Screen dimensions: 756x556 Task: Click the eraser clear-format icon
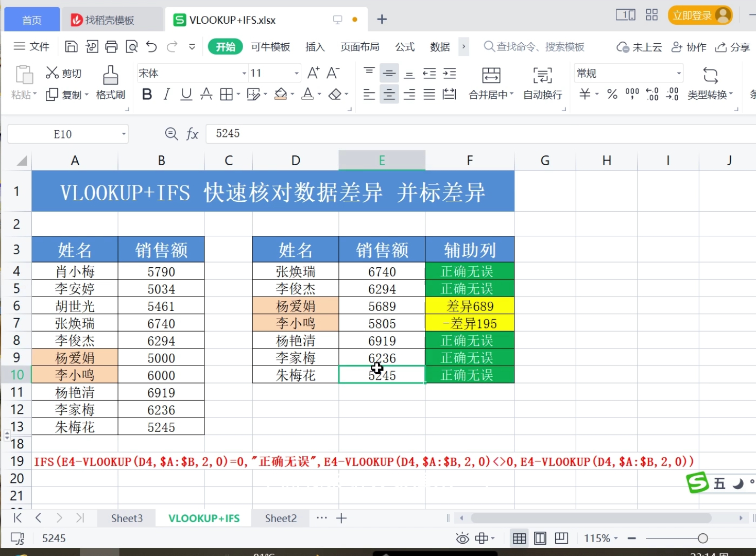pos(335,94)
